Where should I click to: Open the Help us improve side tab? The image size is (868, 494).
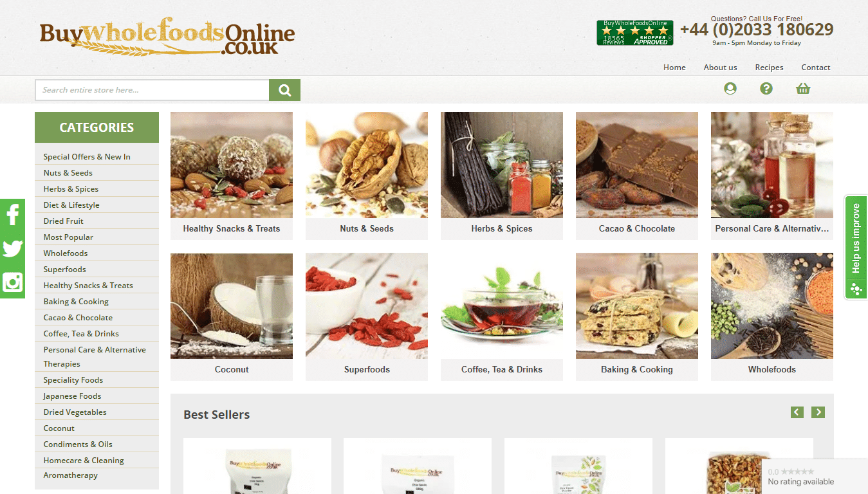click(x=856, y=247)
